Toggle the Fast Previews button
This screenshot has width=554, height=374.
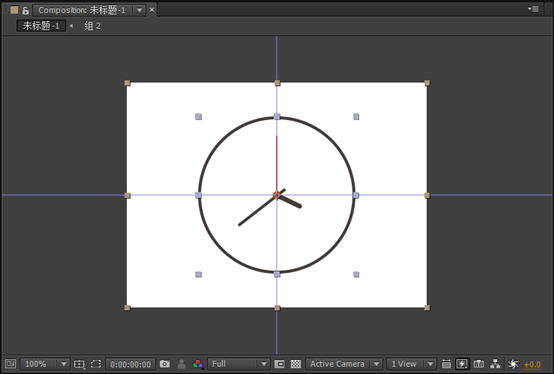[462, 364]
